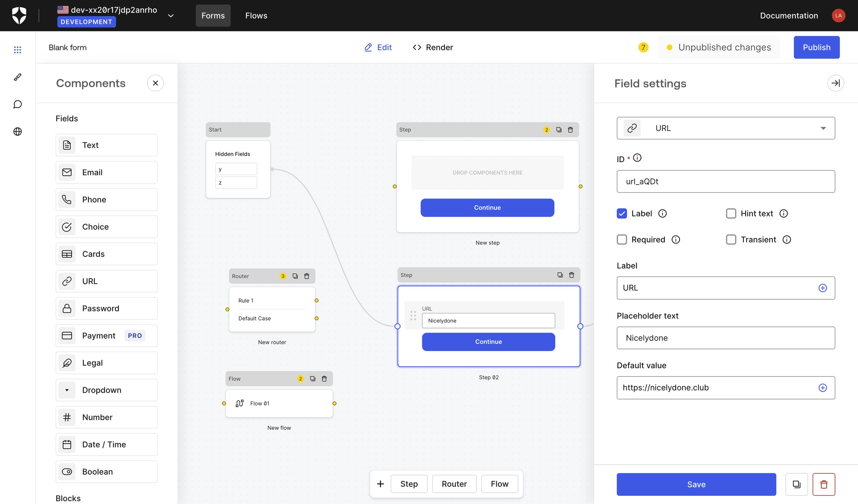This screenshot has width=858, height=504.
Task: Select the Edit mode tab
Action: [x=378, y=47]
